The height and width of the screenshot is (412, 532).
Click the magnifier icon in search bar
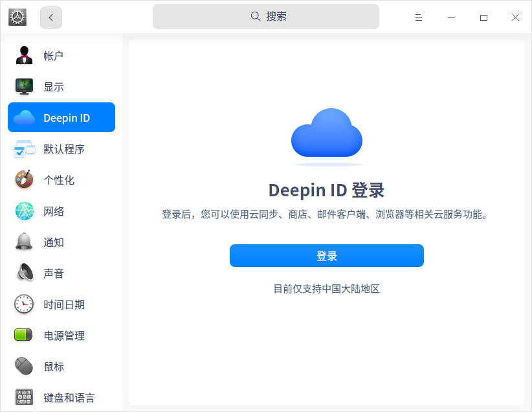[255, 16]
